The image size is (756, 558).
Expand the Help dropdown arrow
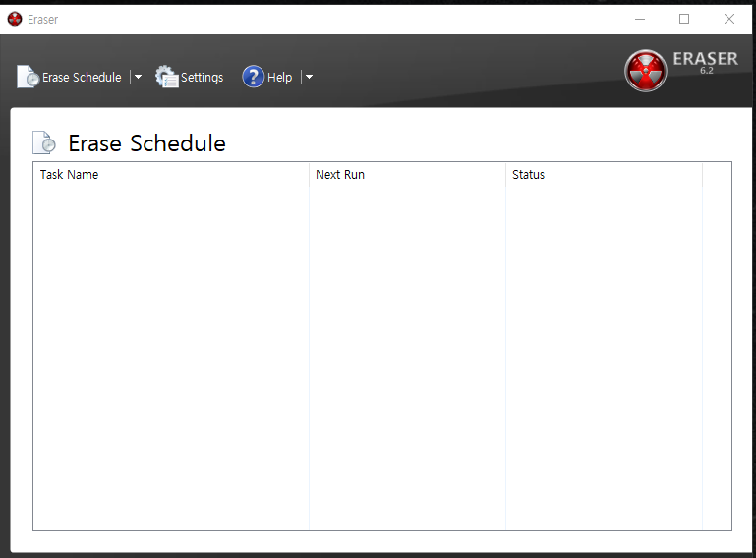pyautogui.click(x=309, y=77)
